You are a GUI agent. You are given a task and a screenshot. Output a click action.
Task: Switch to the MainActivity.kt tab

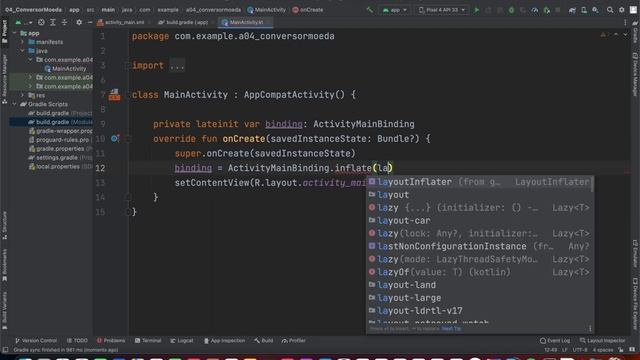pos(245,22)
